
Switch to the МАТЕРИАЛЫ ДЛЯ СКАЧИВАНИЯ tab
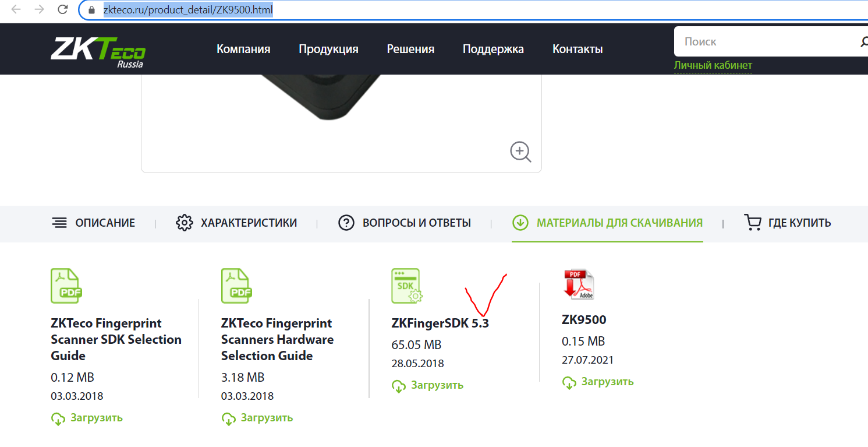pyautogui.click(x=607, y=223)
